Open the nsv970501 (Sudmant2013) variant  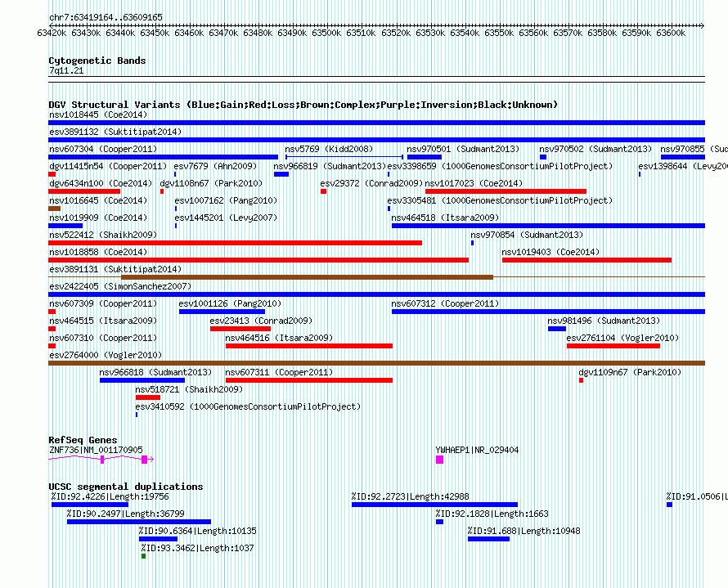424,157
